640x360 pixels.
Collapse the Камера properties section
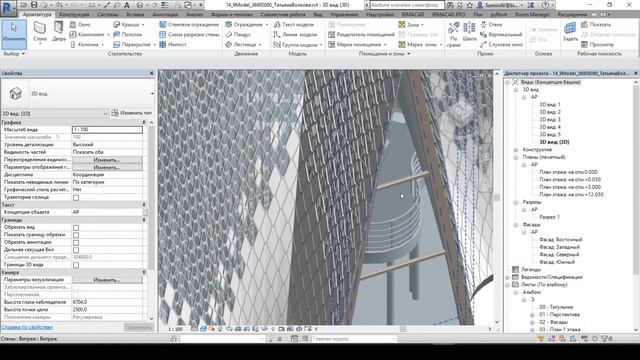(144, 272)
